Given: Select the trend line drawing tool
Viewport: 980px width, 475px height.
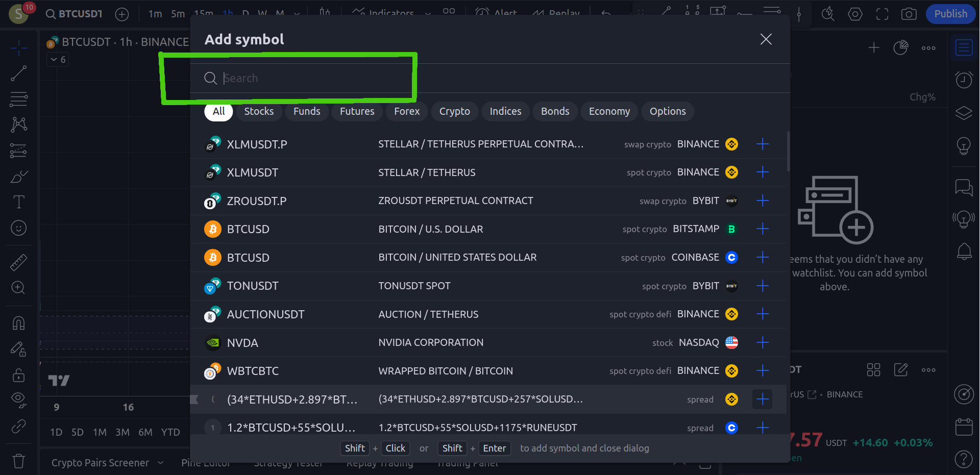Looking at the screenshot, I should pos(19,73).
